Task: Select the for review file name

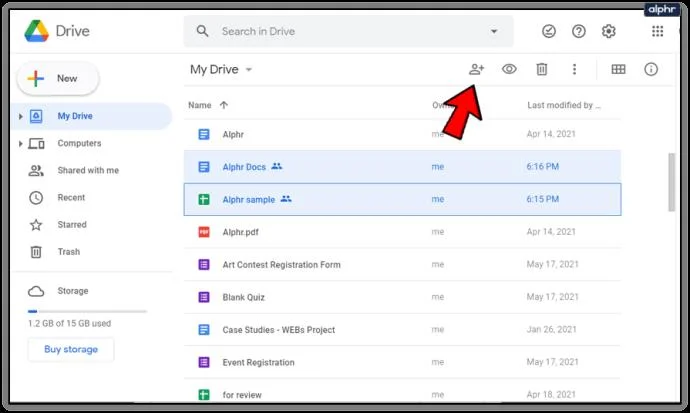Action: point(242,395)
